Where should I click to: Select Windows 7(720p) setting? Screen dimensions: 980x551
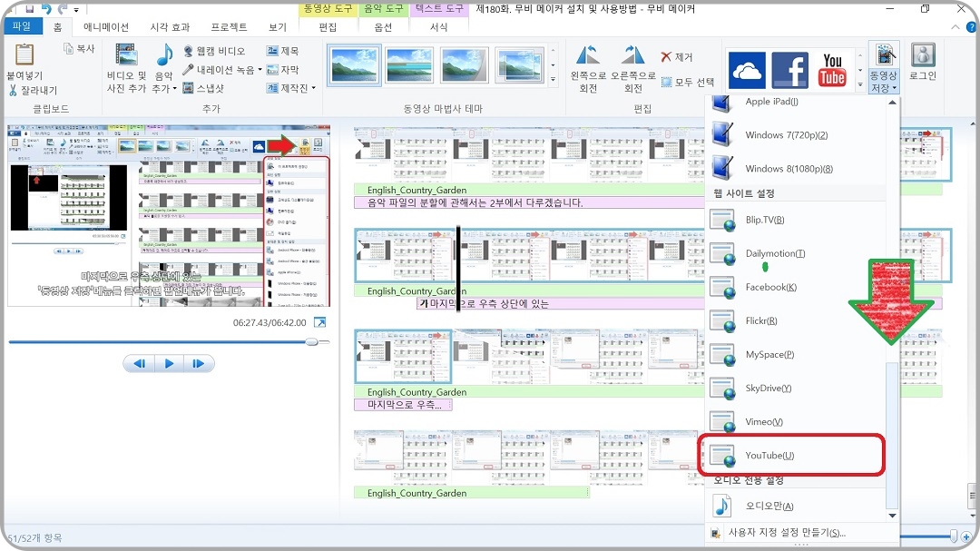(795, 134)
